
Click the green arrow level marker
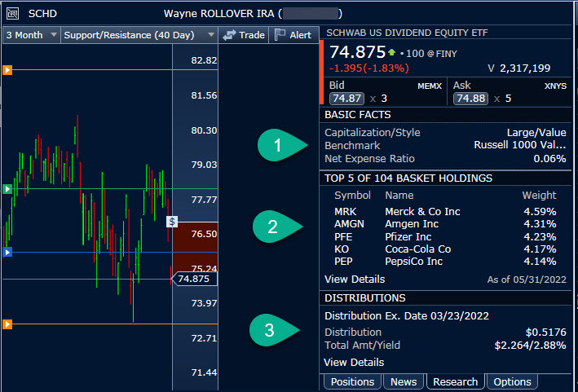7,189
